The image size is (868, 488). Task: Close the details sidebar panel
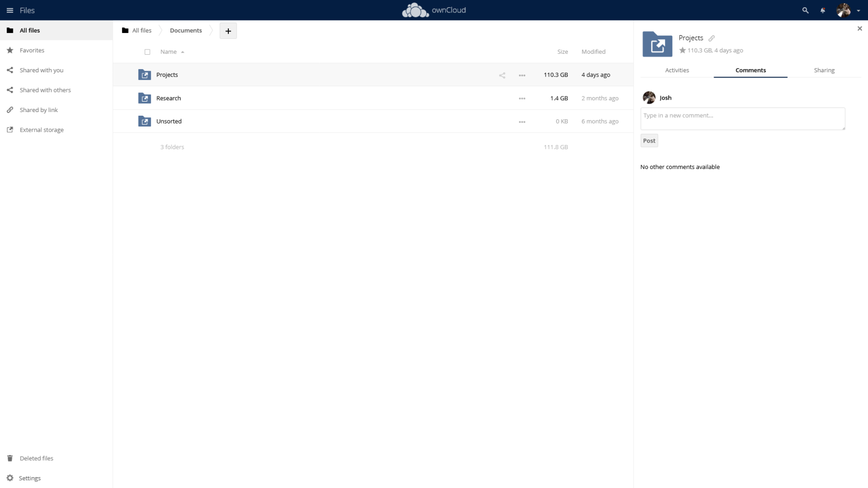[x=859, y=29]
